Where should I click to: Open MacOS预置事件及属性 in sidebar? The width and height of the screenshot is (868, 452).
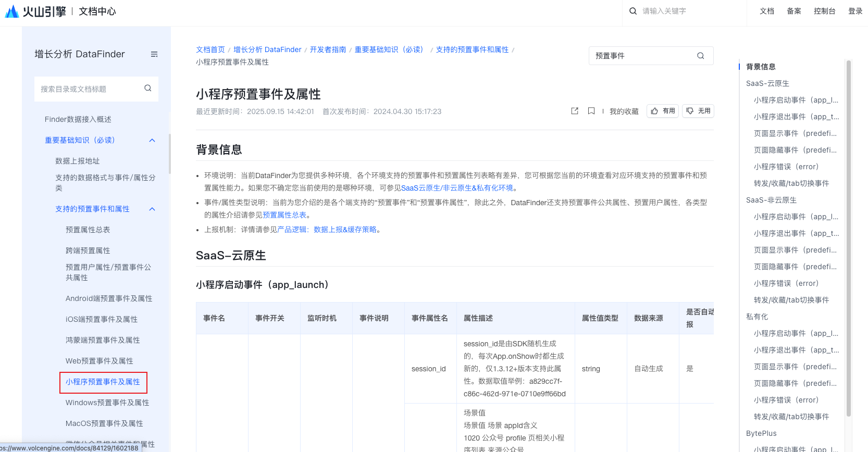click(104, 423)
